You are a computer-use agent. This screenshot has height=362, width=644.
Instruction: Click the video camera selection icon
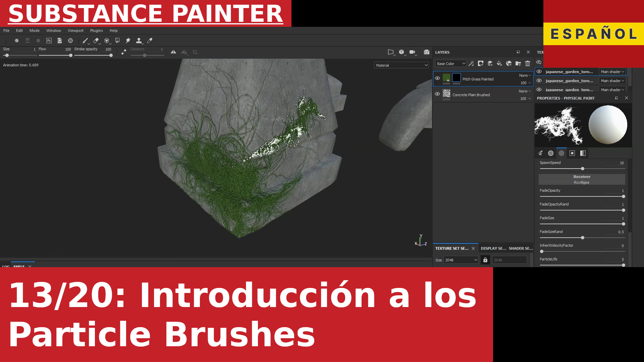(x=413, y=52)
